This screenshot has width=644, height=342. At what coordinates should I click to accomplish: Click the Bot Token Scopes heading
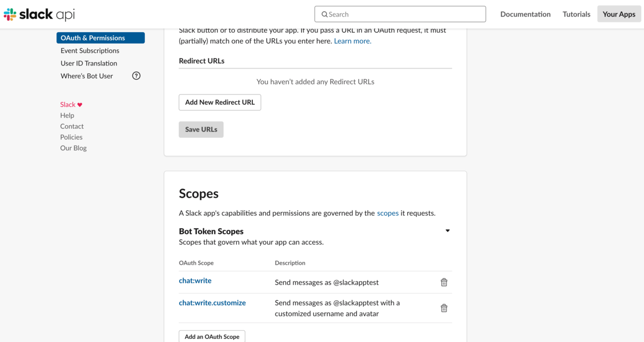click(211, 231)
